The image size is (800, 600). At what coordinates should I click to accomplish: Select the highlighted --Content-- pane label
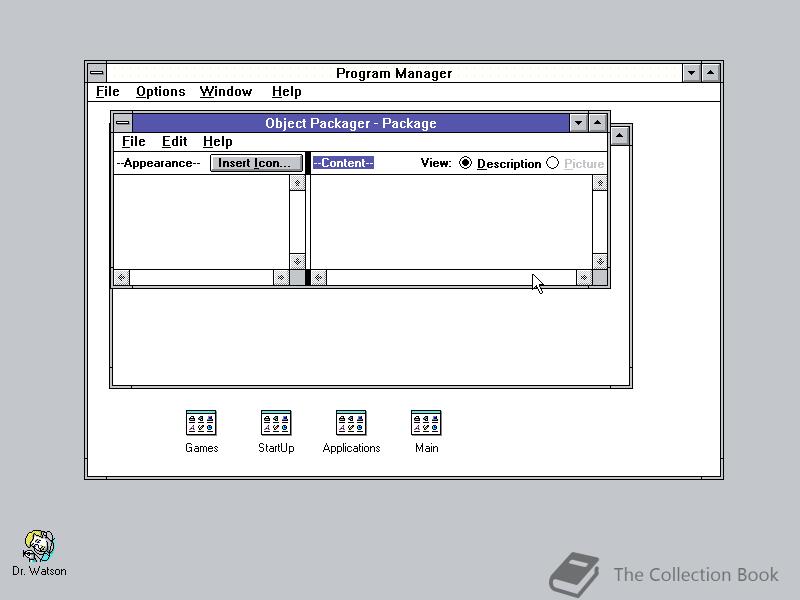[x=343, y=163]
